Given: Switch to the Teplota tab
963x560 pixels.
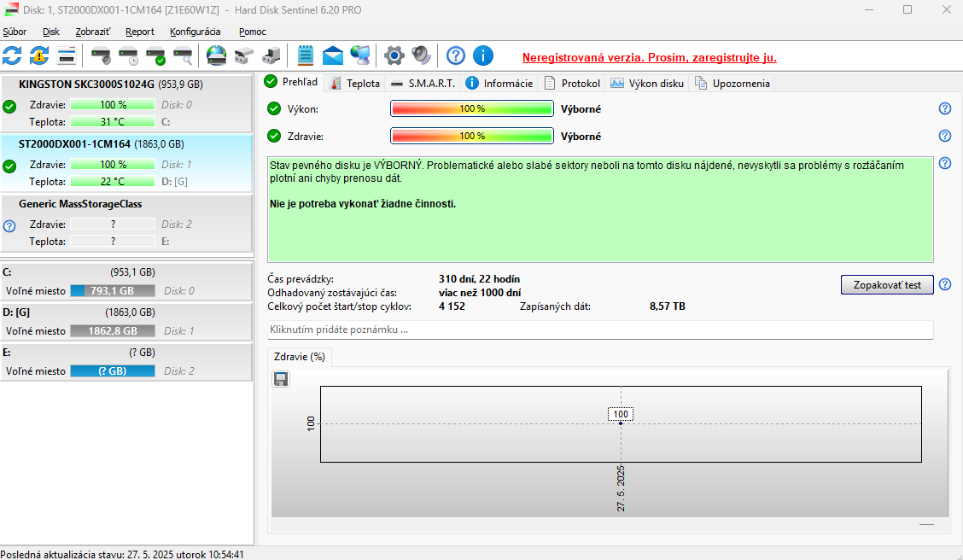Looking at the screenshot, I should (355, 84).
